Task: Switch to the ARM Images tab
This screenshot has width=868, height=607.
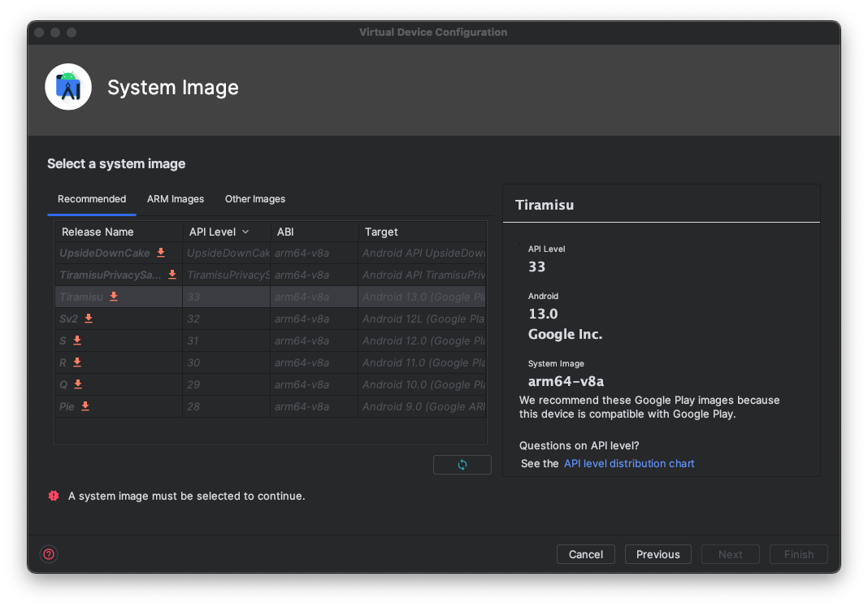Action: (176, 199)
